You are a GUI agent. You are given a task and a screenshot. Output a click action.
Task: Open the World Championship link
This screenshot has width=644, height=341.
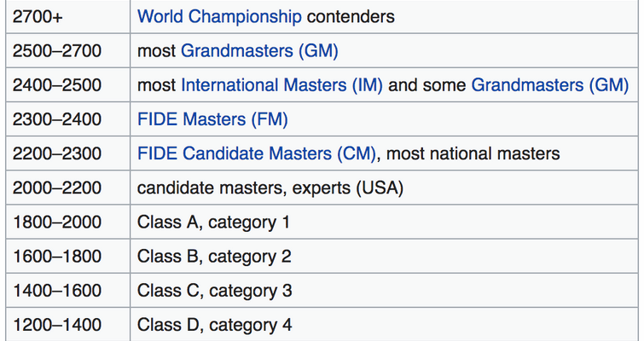point(219,16)
